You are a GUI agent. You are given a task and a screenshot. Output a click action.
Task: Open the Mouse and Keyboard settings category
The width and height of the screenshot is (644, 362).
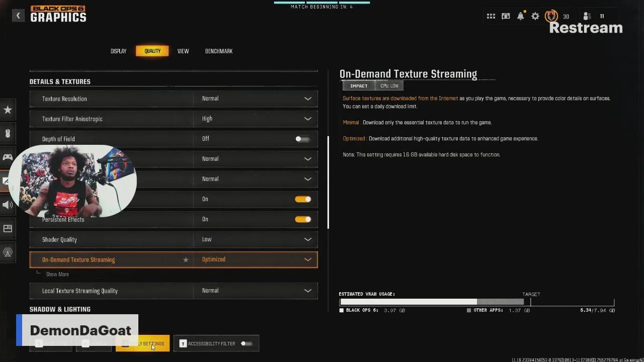(x=8, y=133)
